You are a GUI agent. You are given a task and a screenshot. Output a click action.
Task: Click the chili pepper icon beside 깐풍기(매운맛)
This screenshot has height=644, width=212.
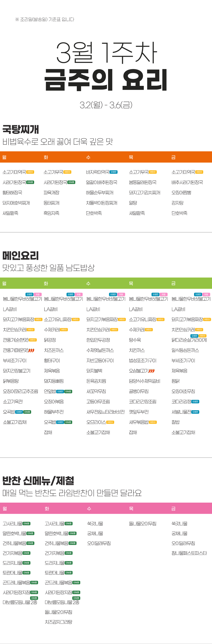(x=31, y=350)
